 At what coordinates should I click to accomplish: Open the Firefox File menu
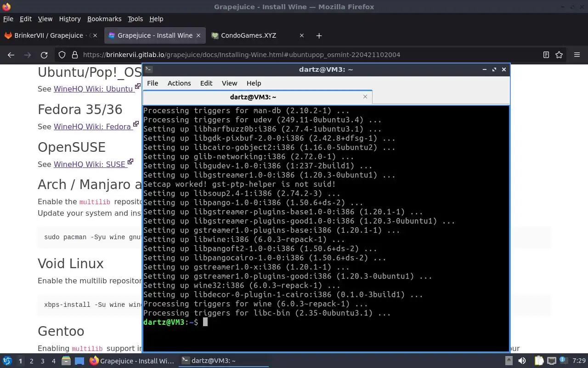pyautogui.click(x=8, y=19)
